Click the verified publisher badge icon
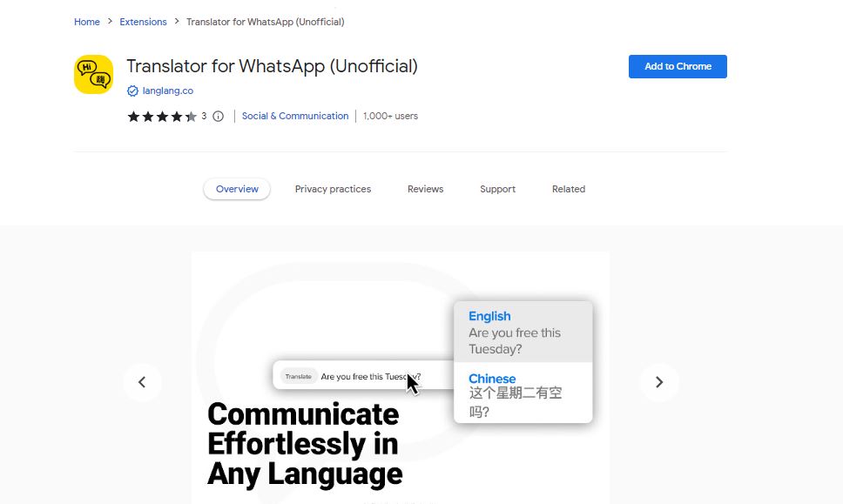 (x=132, y=91)
